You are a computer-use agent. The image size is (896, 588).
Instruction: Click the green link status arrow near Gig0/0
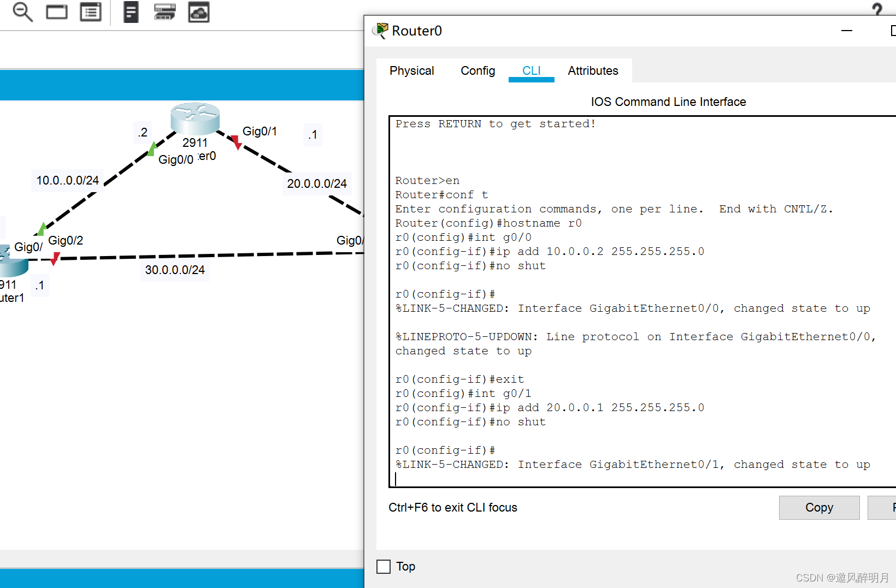pos(152,148)
